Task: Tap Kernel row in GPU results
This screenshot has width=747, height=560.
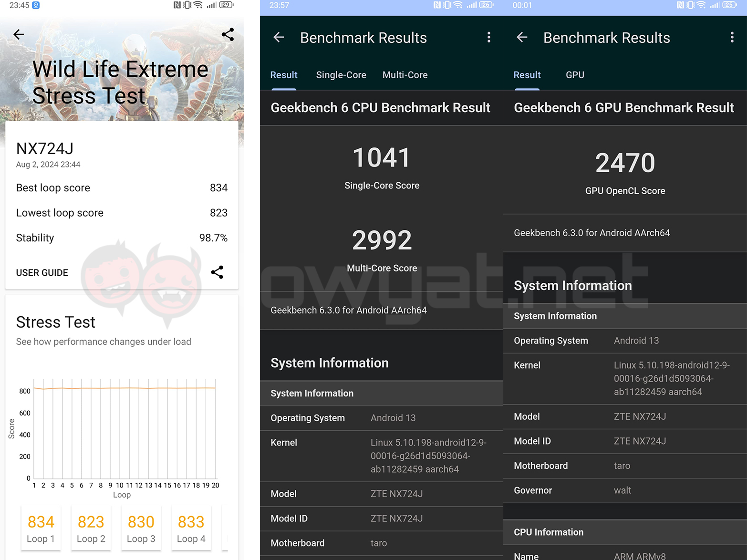Action: tap(625, 379)
